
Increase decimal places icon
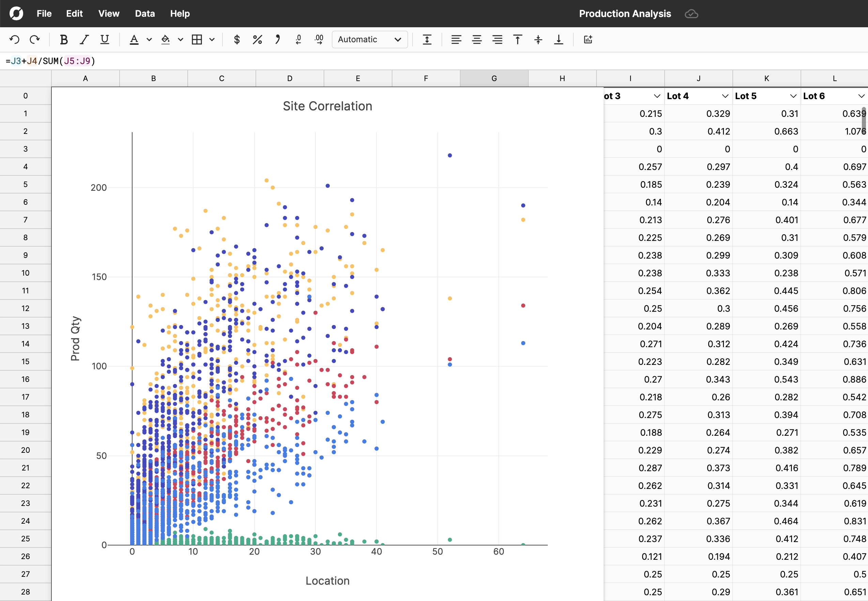click(319, 40)
